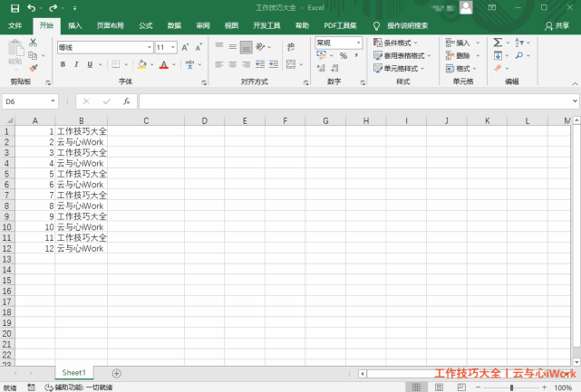Open the fill color dropdown arrow
Screen dimensions: 581x392
152,64
